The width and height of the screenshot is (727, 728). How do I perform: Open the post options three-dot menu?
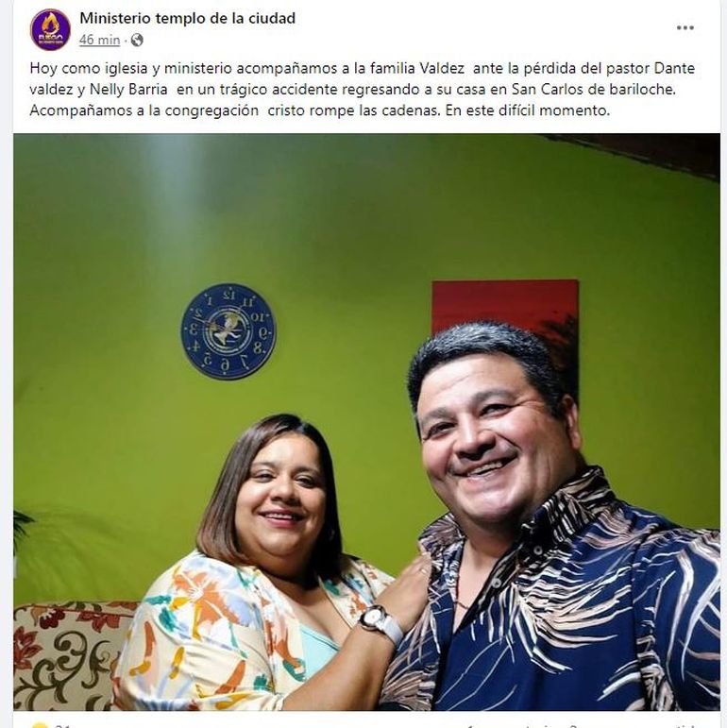tap(685, 28)
